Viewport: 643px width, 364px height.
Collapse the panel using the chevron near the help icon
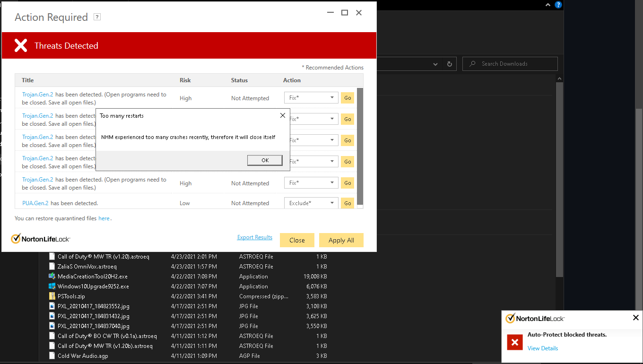(x=547, y=5)
